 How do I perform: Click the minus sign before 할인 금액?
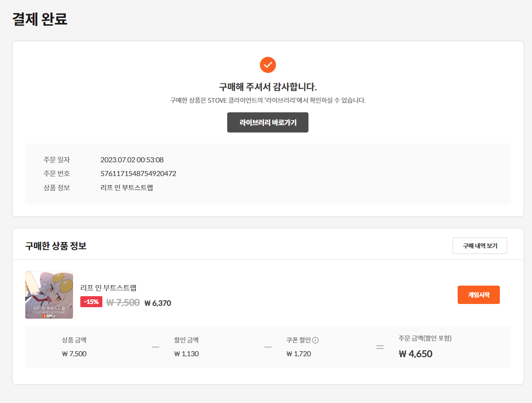tap(156, 347)
